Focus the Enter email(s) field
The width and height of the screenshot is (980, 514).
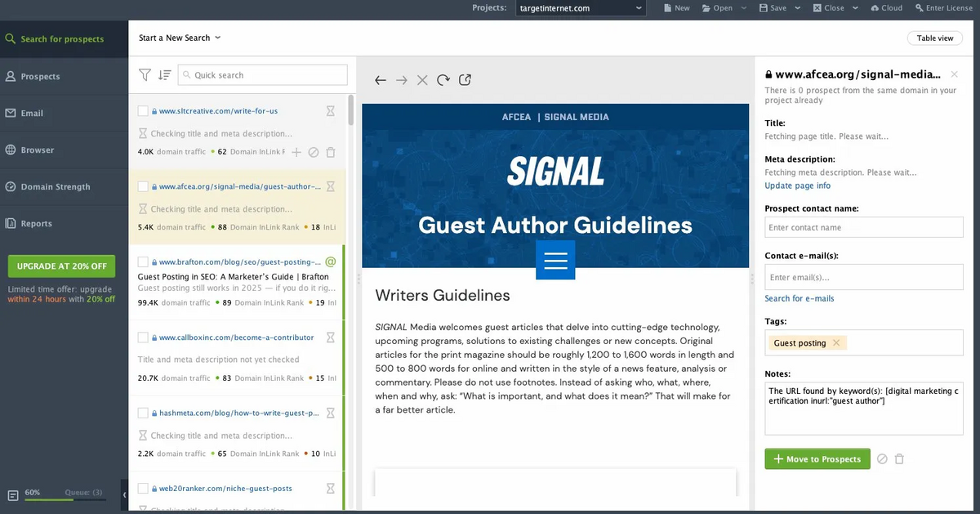(x=864, y=278)
